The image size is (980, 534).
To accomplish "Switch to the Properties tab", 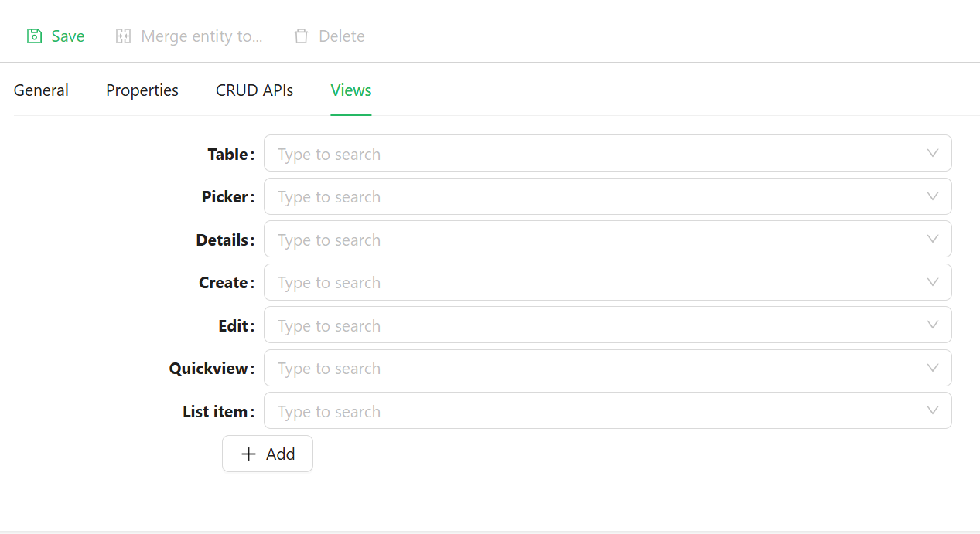I will 142,90.
